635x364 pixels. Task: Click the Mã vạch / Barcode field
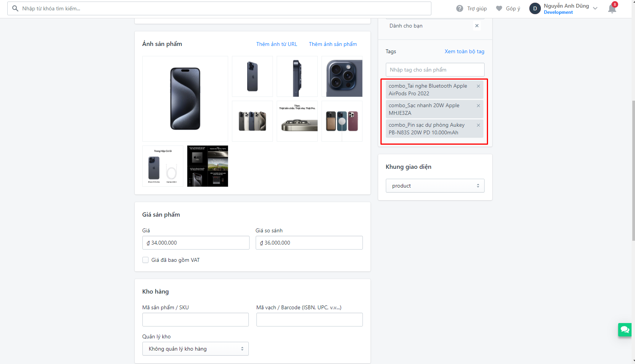click(x=310, y=320)
